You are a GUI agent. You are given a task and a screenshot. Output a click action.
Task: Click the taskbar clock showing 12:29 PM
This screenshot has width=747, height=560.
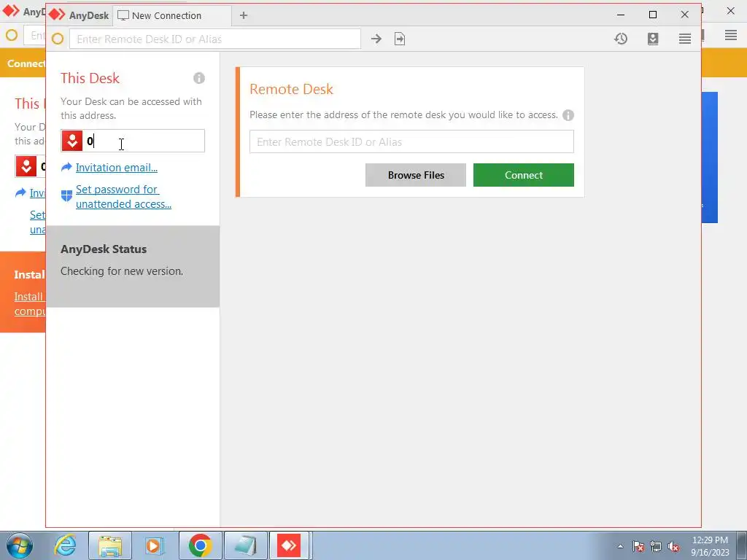710,546
